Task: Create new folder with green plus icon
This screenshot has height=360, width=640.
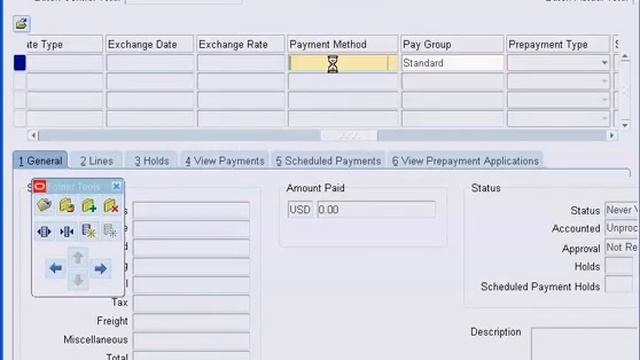Action: tap(89, 205)
